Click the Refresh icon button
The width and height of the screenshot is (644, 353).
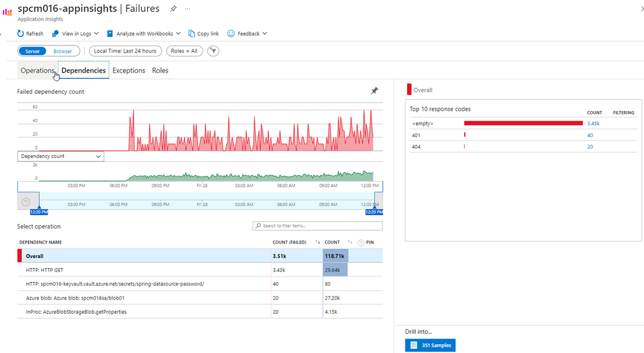click(x=30, y=34)
